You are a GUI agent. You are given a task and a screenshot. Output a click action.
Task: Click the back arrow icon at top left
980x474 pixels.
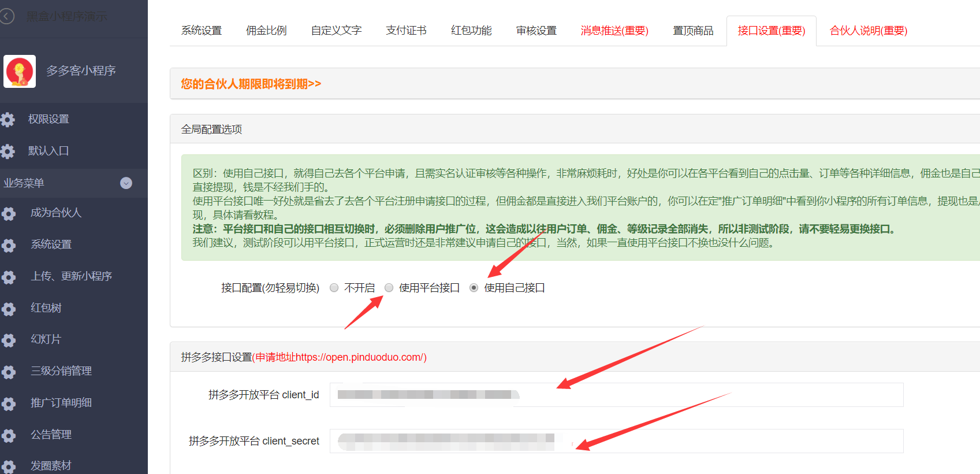pyautogui.click(x=6, y=16)
